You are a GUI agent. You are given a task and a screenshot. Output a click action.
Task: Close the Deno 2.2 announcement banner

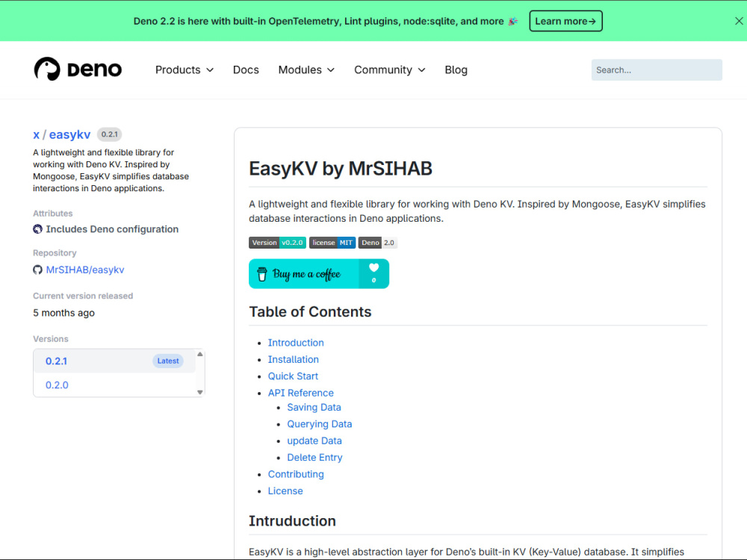point(739,21)
